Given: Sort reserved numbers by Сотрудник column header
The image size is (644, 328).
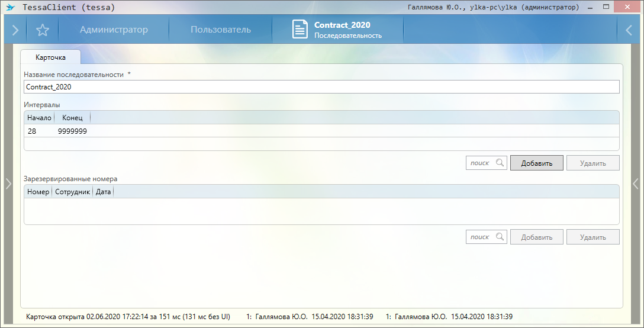Looking at the screenshot, I should [72, 191].
